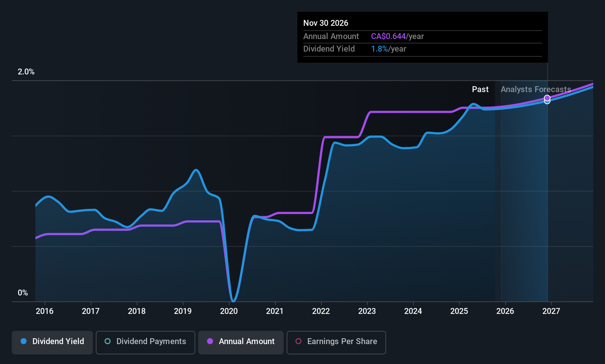Click the Nov 30 2026 tooltip date

click(x=326, y=23)
